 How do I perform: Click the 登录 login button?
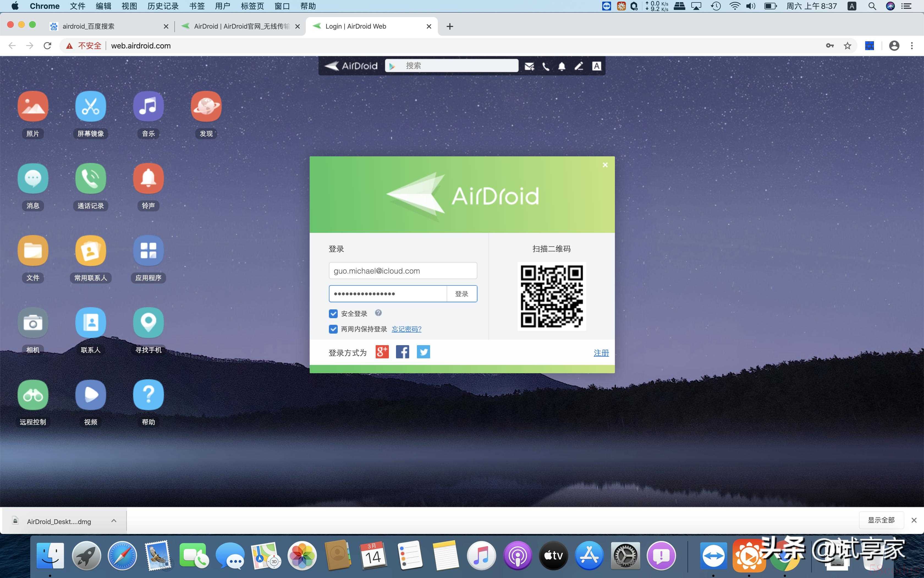click(462, 294)
